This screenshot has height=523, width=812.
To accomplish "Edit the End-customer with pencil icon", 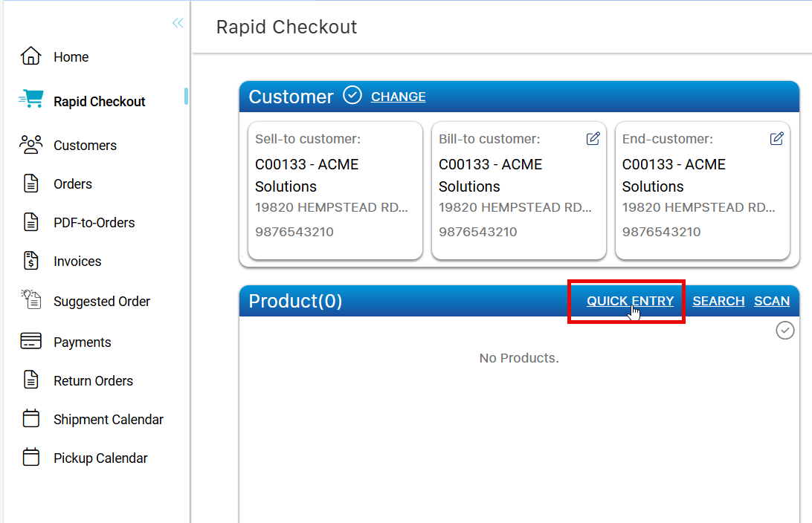I will (x=776, y=139).
